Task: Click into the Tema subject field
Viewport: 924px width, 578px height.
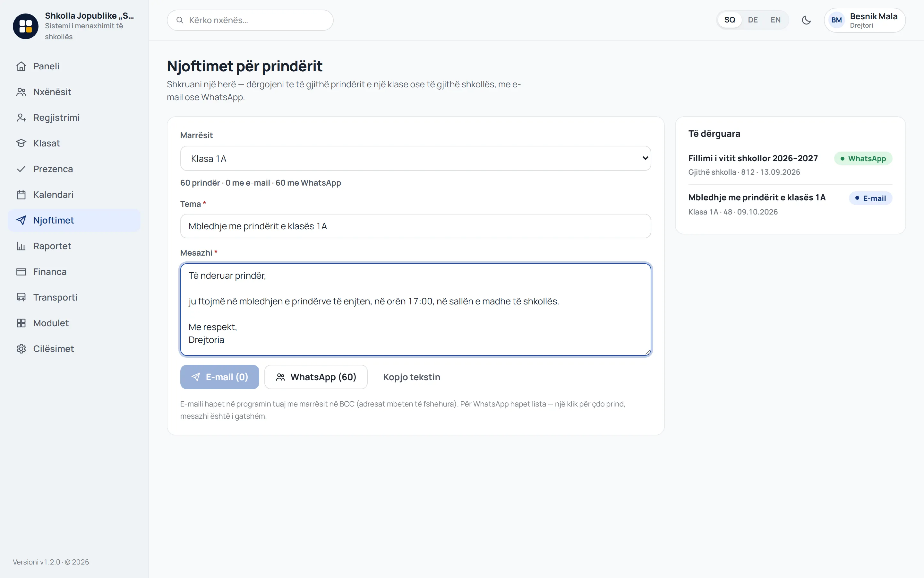Action: [x=415, y=226]
